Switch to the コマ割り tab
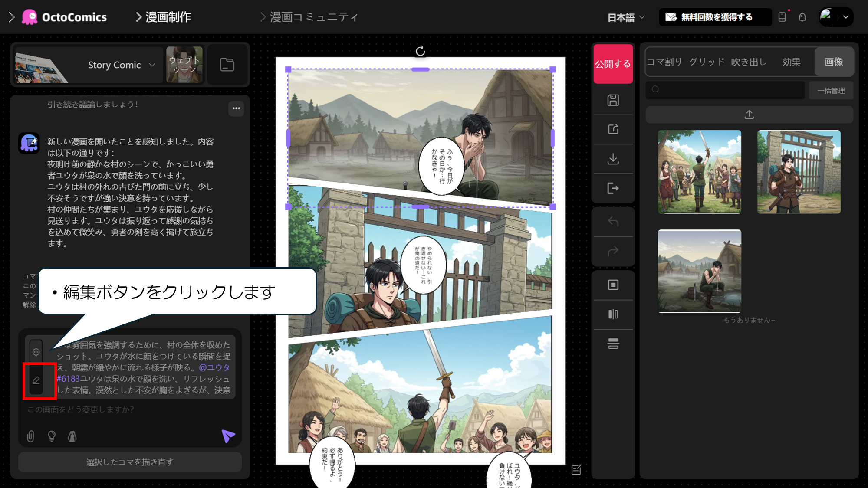Screen dimensions: 868x488 click(x=664, y=62)
